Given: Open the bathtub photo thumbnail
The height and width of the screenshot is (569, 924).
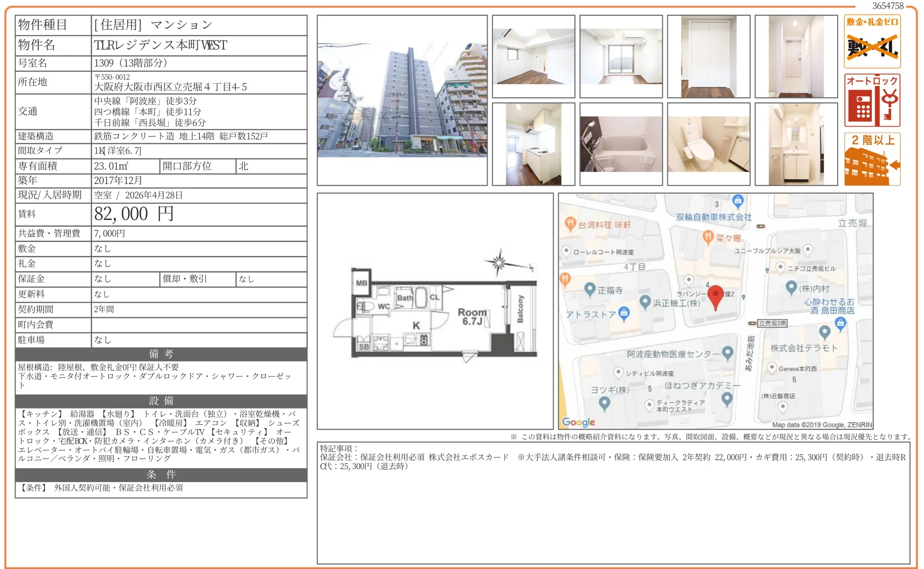Looking at the screenshot, I should [x=621, y=144].
